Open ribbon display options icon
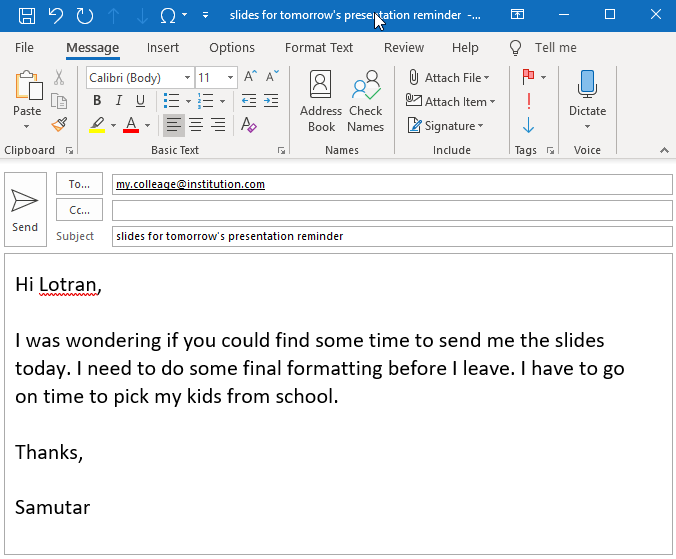Viewport: 676px width, 559px height. coord(517,15)
